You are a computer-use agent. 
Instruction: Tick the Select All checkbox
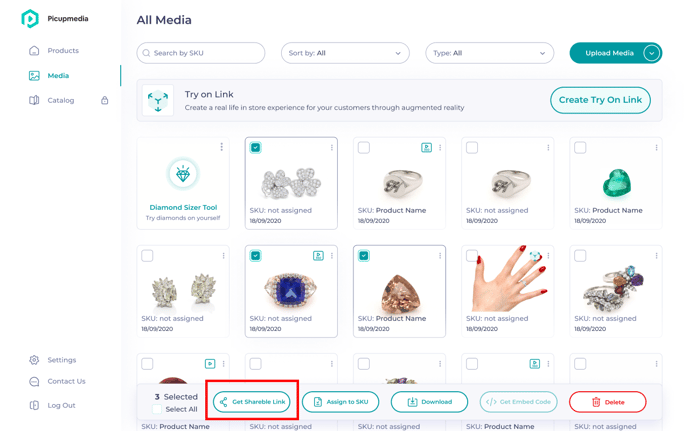(157, 409)
